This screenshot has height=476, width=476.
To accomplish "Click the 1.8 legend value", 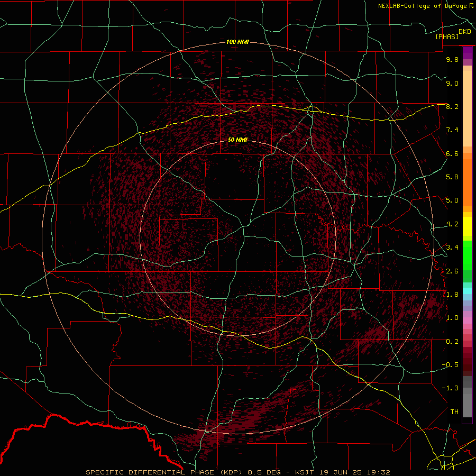I will [x=452, y=295].
